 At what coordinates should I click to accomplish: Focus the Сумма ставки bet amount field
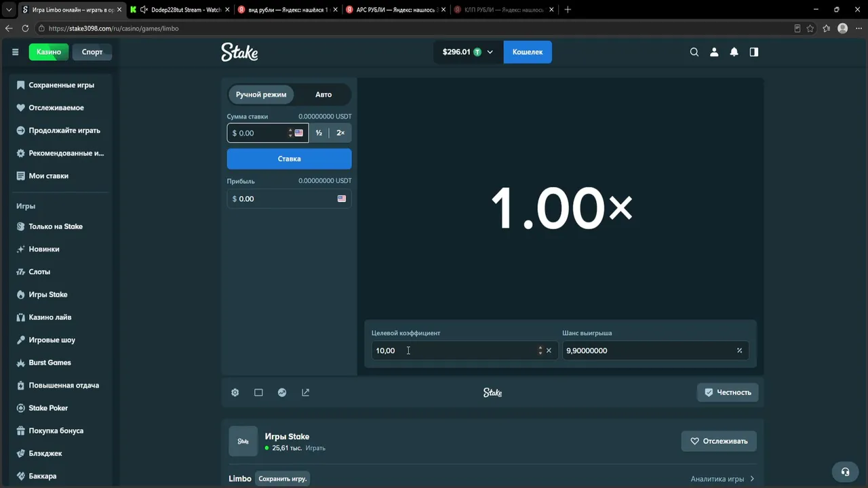[267, 133]
